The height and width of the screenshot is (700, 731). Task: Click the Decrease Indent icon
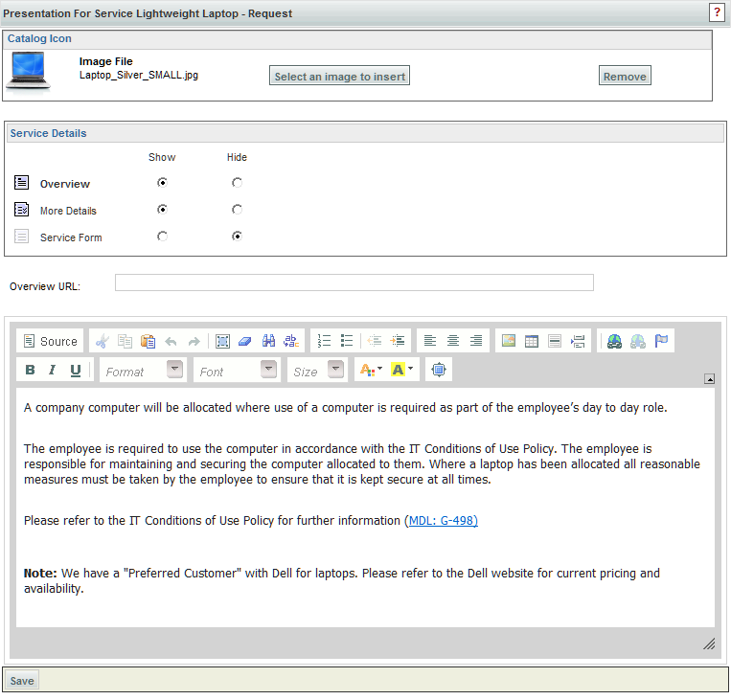coord(375,341)
